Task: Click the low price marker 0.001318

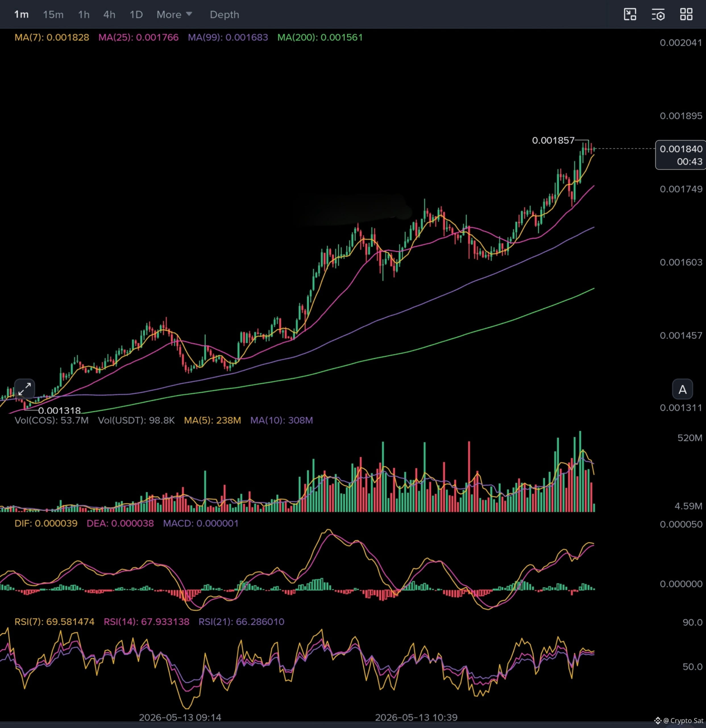Action: point(59,410)
